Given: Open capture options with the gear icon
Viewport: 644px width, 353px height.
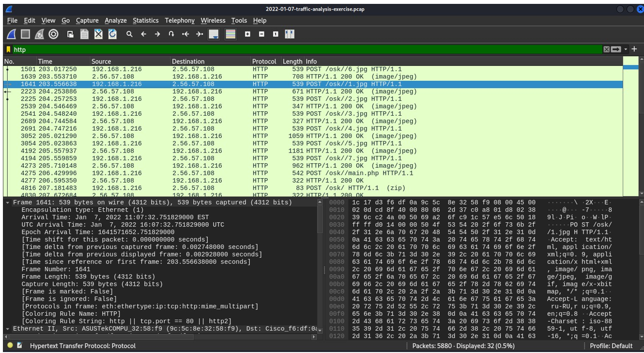Looking at the screenshot, I should (x=52, y=33).
